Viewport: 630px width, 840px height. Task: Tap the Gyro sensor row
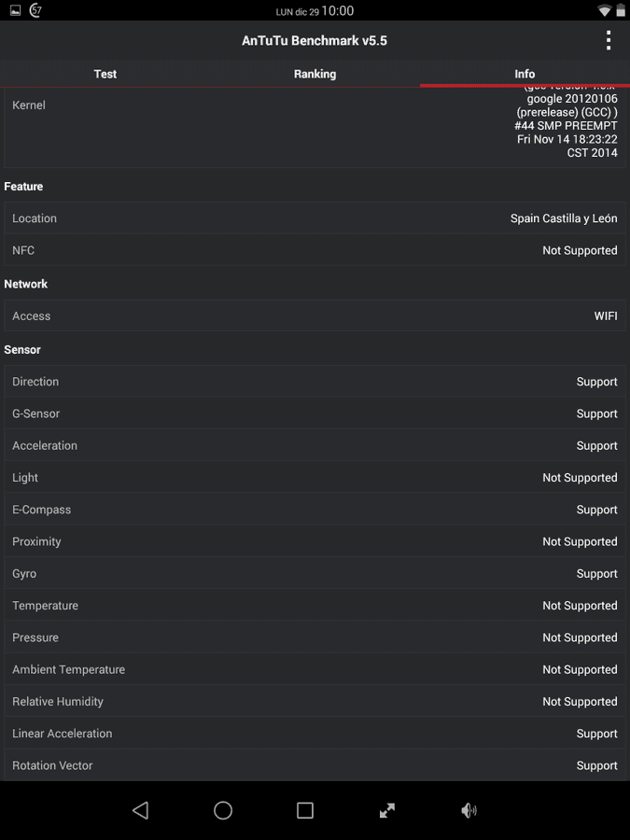315,573
